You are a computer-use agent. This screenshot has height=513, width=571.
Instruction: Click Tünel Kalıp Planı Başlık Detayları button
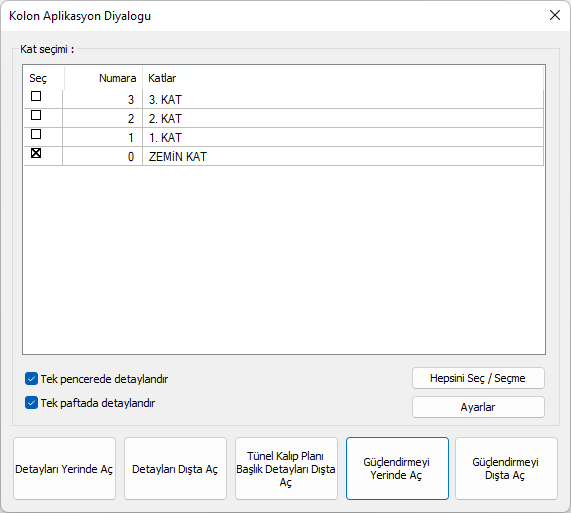[x=286, y=469]
